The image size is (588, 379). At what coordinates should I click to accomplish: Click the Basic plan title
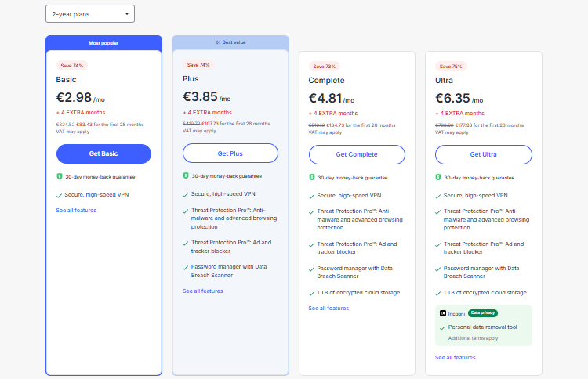(x=66, y=79)
